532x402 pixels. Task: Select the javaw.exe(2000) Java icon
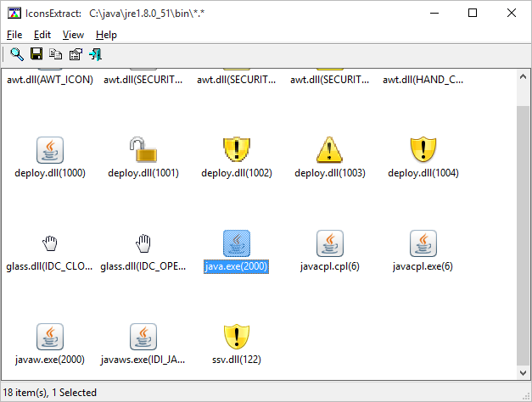coord(50,337)
